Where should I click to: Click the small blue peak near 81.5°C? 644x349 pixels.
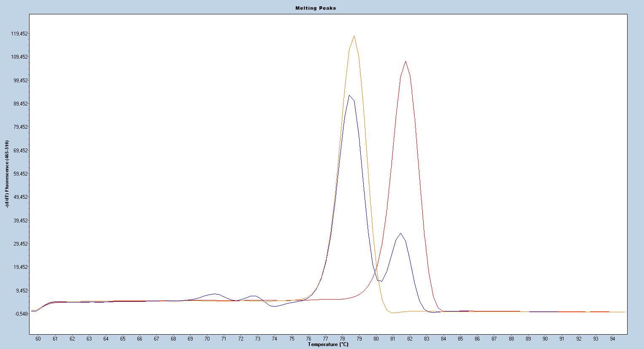point(400,233)
